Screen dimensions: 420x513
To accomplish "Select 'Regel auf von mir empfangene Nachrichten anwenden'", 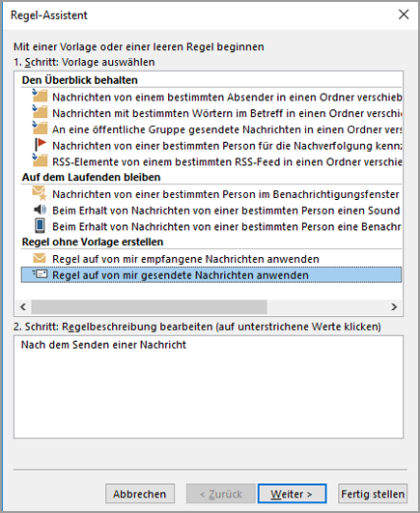I will click(x=185, y=259).
